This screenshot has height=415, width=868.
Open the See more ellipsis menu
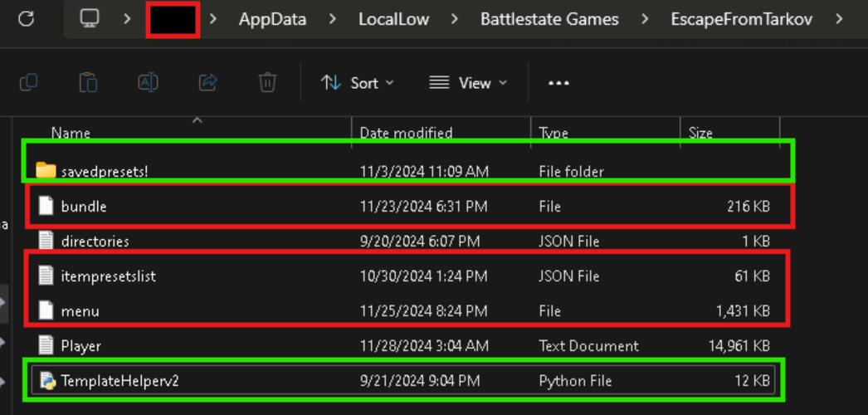click(558, 83)
